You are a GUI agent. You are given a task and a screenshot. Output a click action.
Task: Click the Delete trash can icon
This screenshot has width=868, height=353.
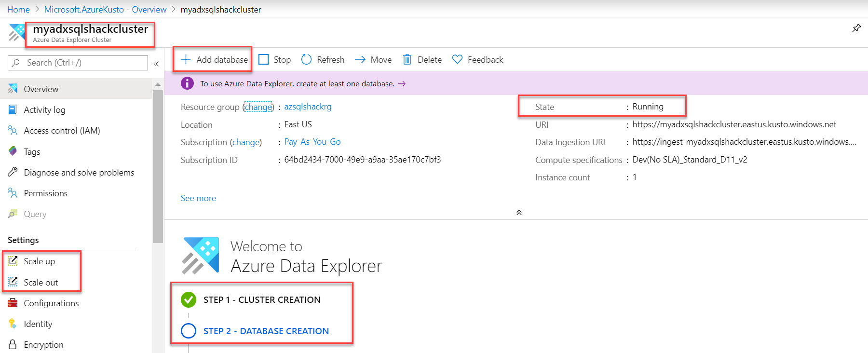coord(407,59)
